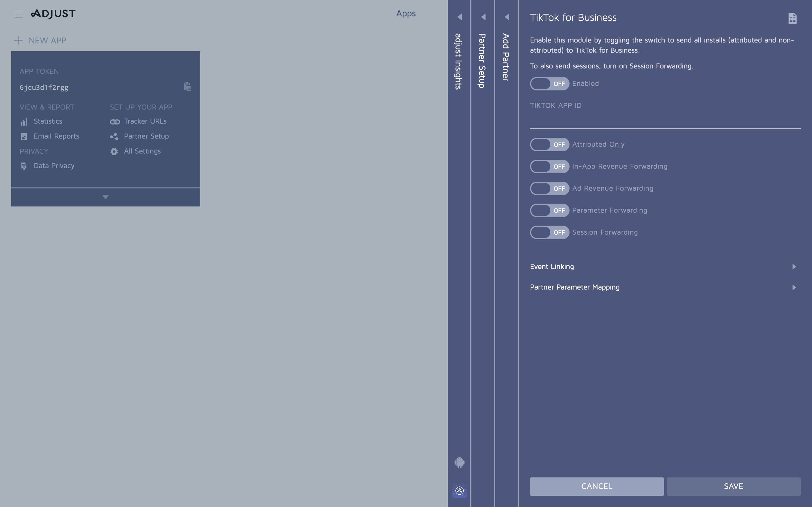Viewport: 812px width, 507px height.
Task: Open the hamburger menu next to Adjust logo
Action: click(18, 14)
